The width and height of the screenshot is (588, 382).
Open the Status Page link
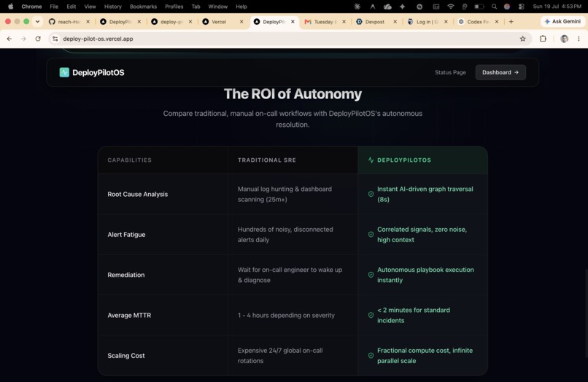click(450, 72)
